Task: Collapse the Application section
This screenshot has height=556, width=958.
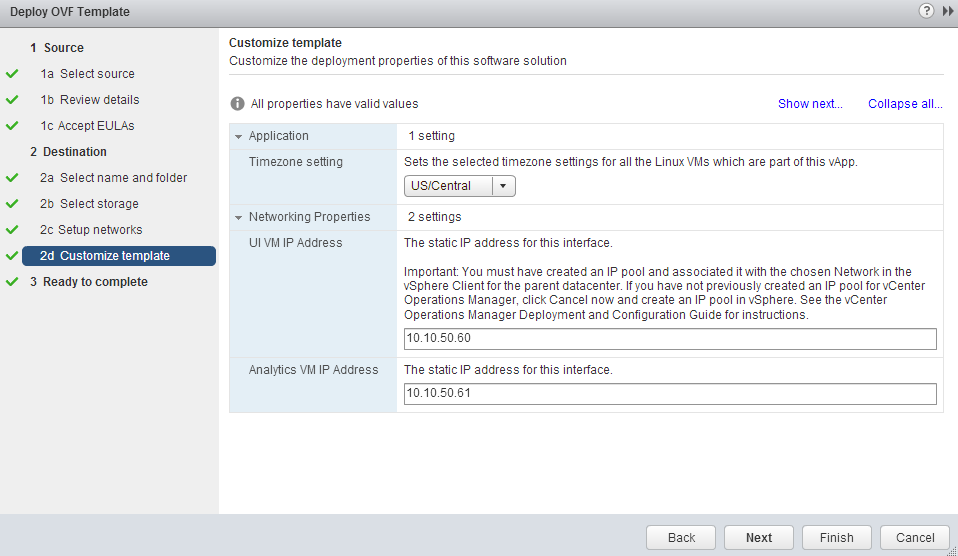Action: [239, 136]
